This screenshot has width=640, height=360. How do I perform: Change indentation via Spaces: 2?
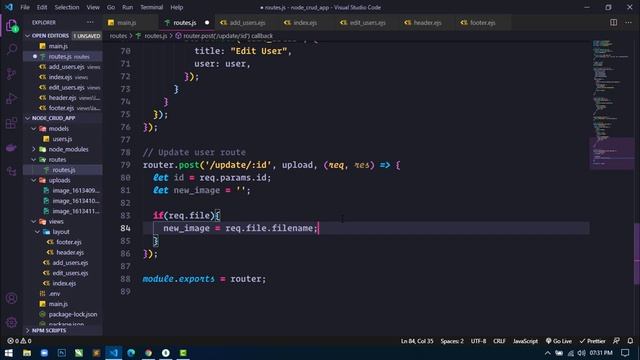point(452,341)
